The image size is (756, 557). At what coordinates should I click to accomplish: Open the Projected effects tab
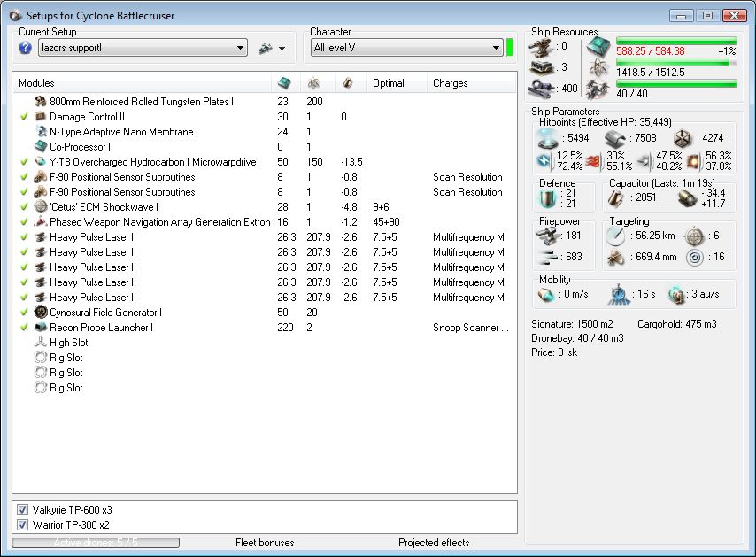click(434, 543)
